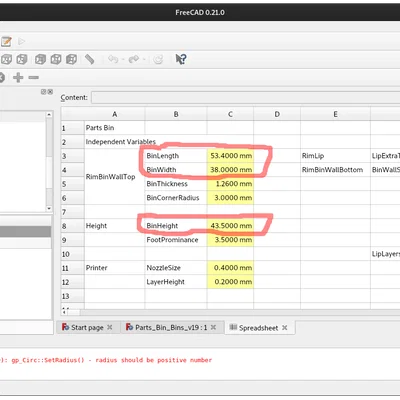This screenshot has width=400, height=400.
Task: Switch to the Parts_Bin_Bins_v19 tab
Action: (171, 328)
